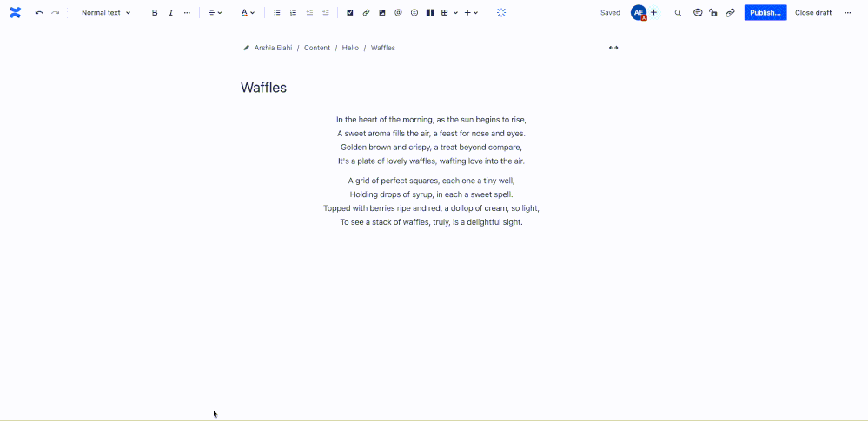Open the text color picker
The width and height of the screenshot is (868, 421).
[x=248, y=13]
